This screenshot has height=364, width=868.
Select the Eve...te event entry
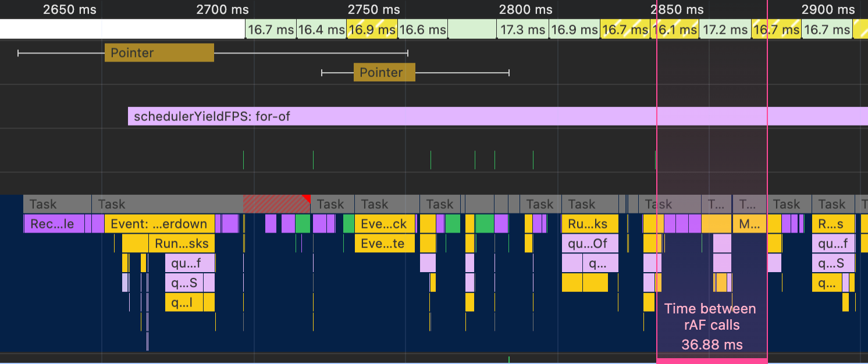[385, 244]
